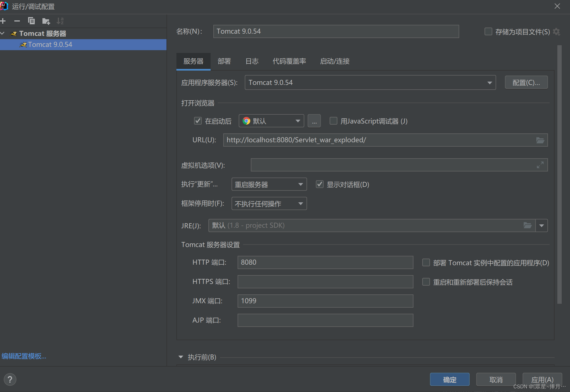This screenshot has height=392, width=570.
Task: Click the URL input field
Action: point(385,140)
